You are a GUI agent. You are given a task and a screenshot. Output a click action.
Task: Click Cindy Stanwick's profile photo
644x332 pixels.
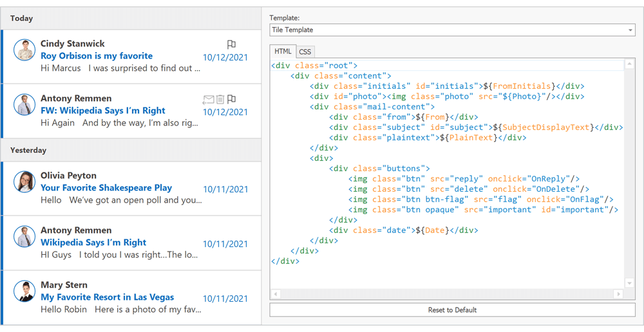click(x=24, y=50)
